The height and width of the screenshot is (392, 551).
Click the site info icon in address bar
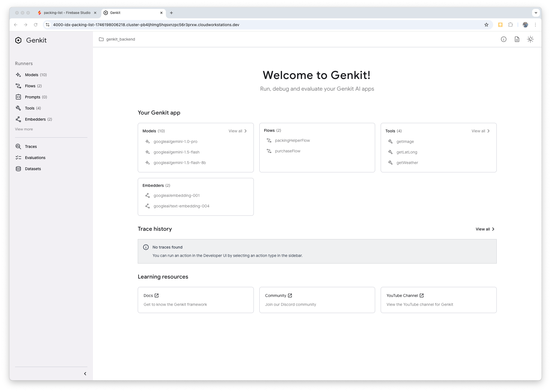[x=48, y=25]
